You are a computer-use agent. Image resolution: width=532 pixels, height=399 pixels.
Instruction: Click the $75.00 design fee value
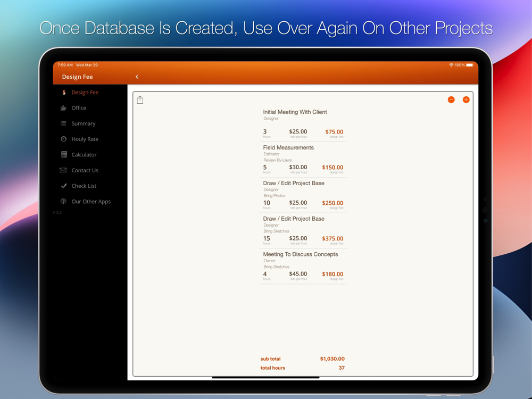click(334, 131)
